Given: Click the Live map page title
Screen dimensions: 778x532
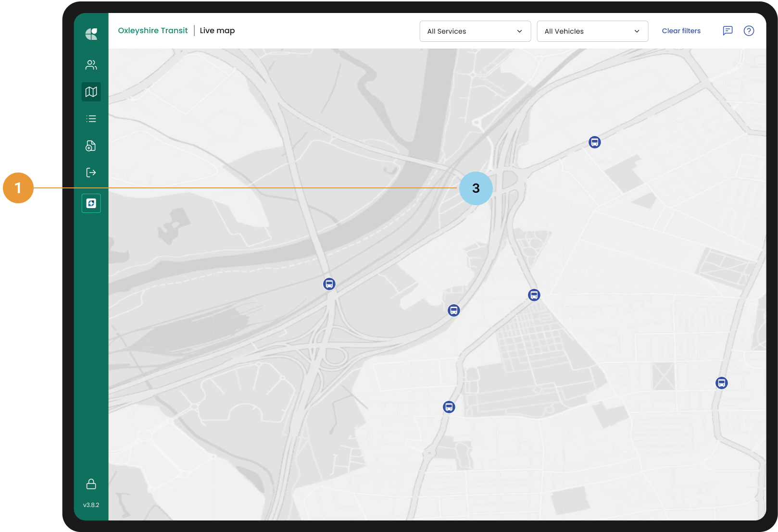Looking at the screenshot, I should pos(217,31).
